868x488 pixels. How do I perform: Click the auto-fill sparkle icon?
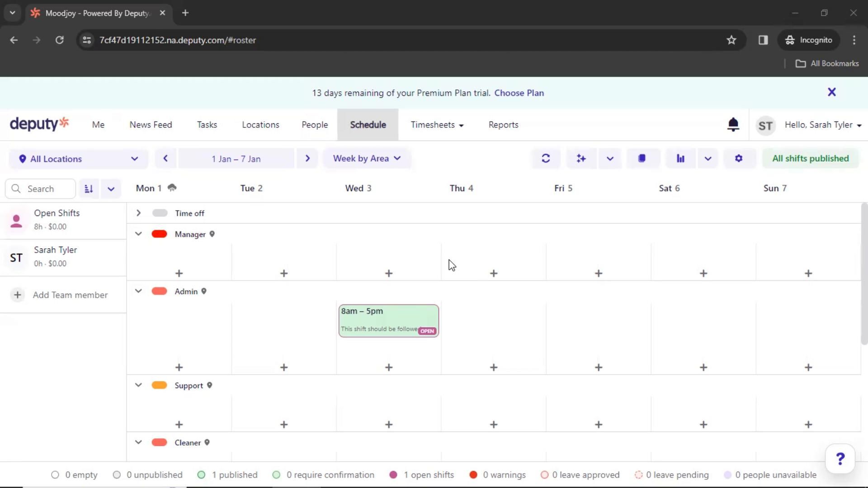coord(581,159)
